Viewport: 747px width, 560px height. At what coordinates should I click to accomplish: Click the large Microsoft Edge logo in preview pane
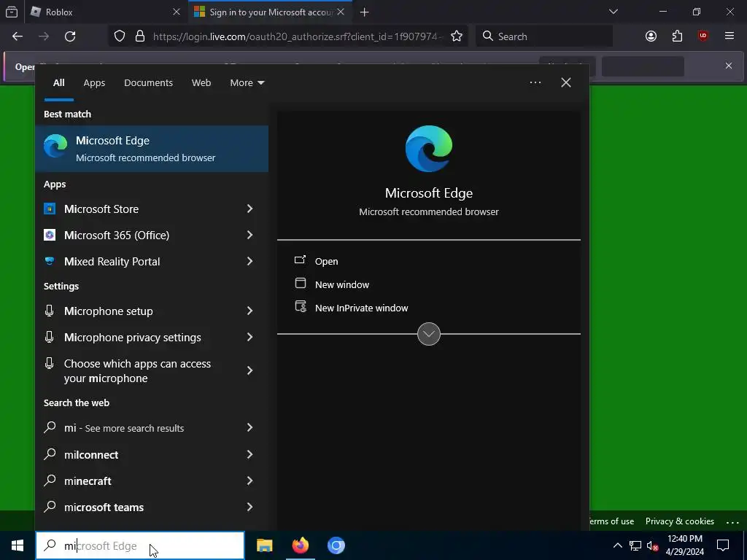pos(429,149)
